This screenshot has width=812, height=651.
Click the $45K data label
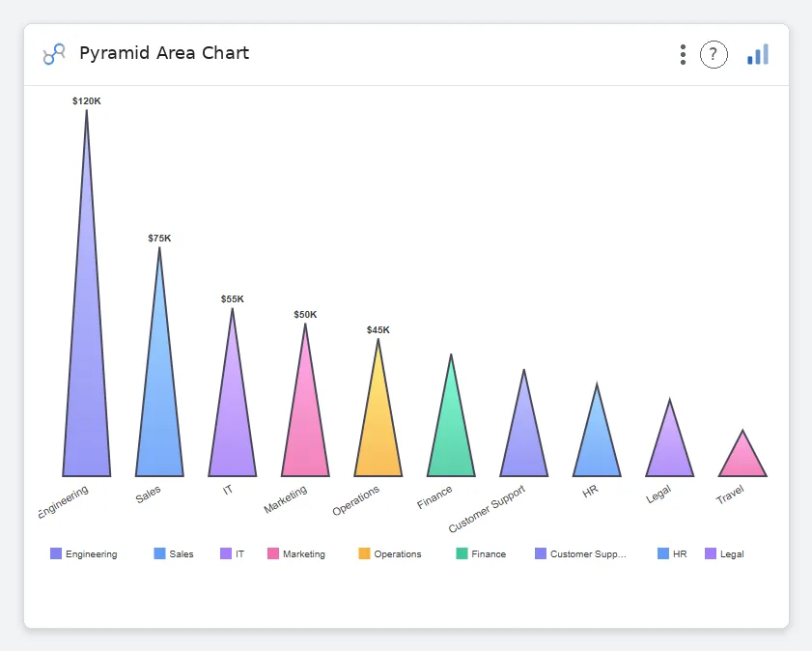point(378,330)
